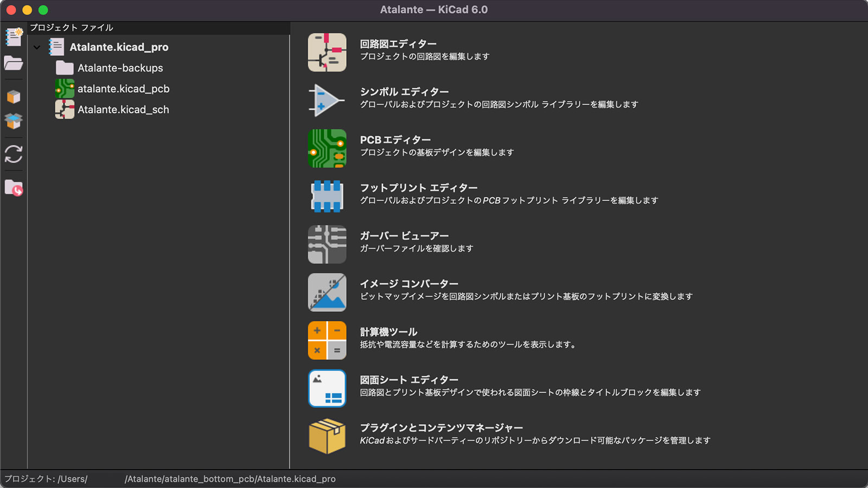The height and width of the screenshot is (488, 868).
Task: Select the Atalante-backups folder name
Action: [120, 68]
